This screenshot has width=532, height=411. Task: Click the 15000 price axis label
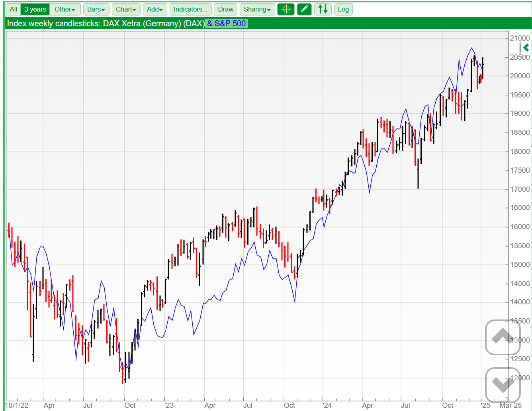[x=520, y=265]
